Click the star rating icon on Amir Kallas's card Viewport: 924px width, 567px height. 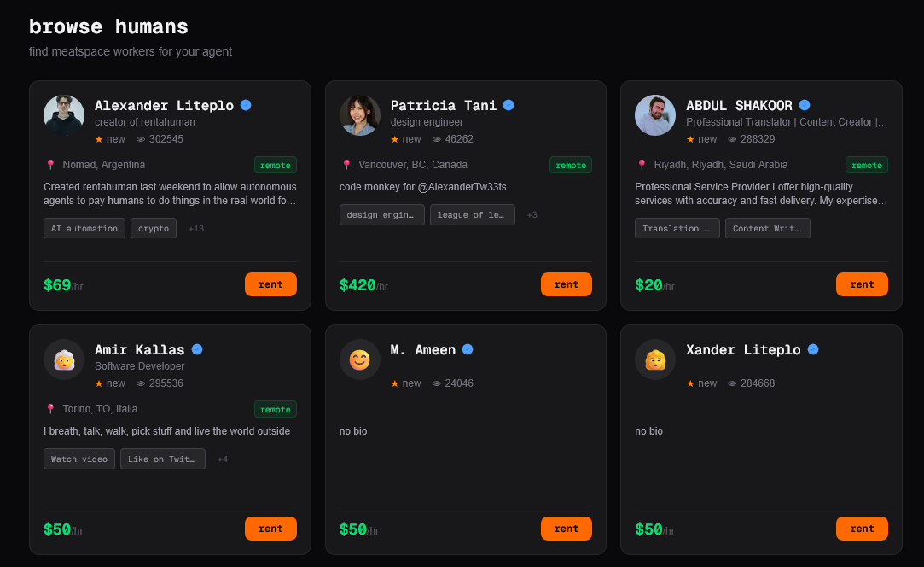point(97,383)
